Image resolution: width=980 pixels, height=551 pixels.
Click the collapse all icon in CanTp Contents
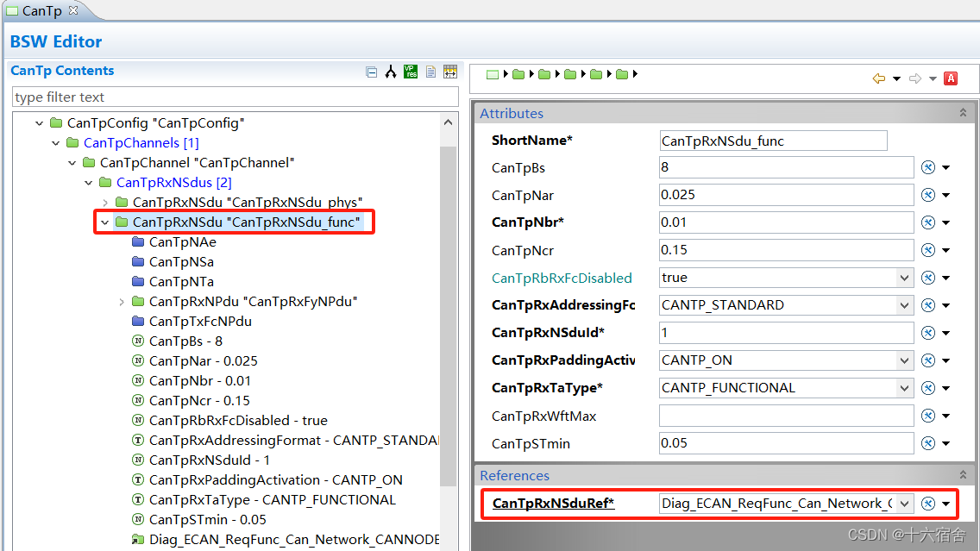(x=371, y=72)
